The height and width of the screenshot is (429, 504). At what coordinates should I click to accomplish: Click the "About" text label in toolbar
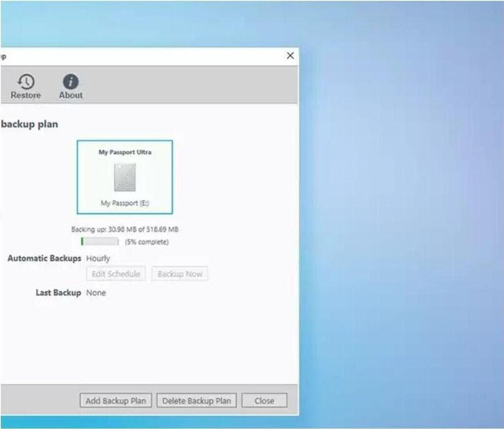point(71,95)
